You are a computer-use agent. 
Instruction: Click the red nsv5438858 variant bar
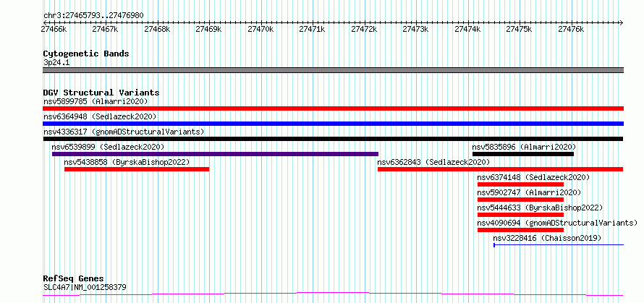137,169
